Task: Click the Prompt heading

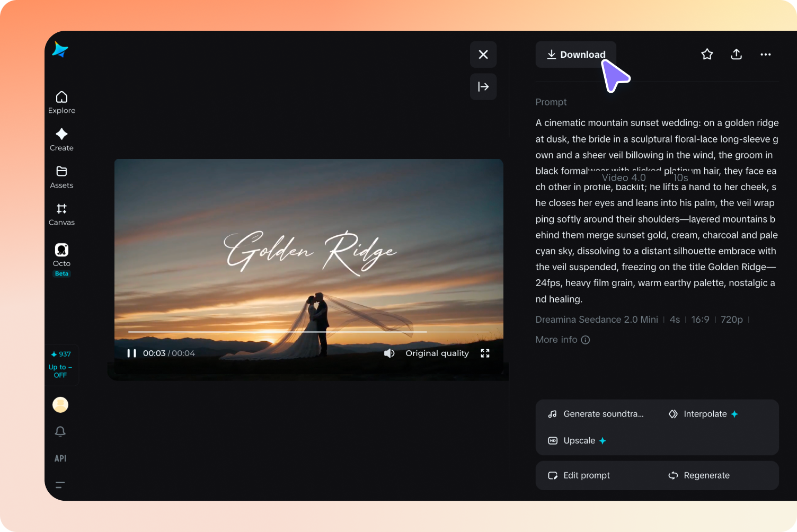Action: pyautogui.click(x=551, y=102)
